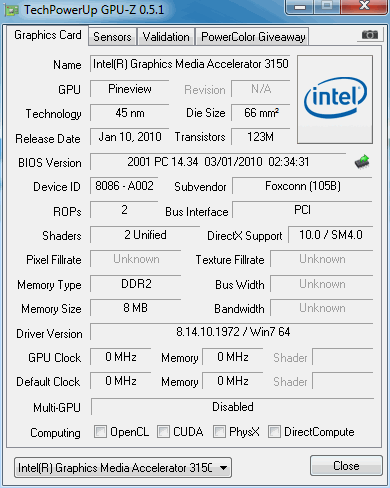Enable the OpenCL checkbox
Image resolution: width=390 pixels, height=488 pixels.
click(x=100, y=431)
